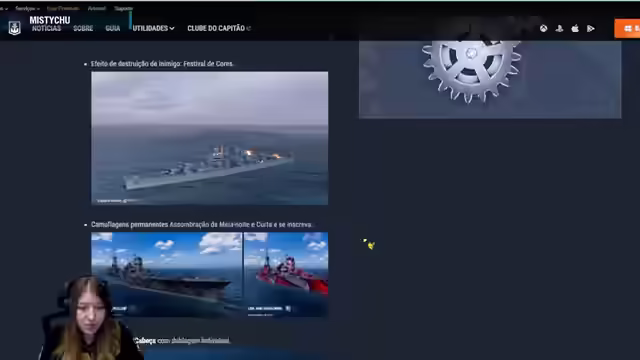
Task: Open the Apple platform icon
Action: (575, 29)
